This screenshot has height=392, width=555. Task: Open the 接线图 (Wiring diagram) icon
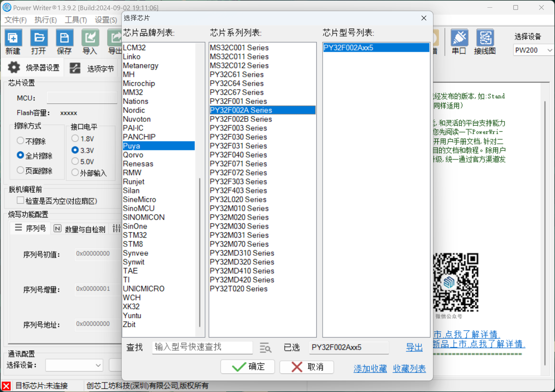click(x=485, y=42)
